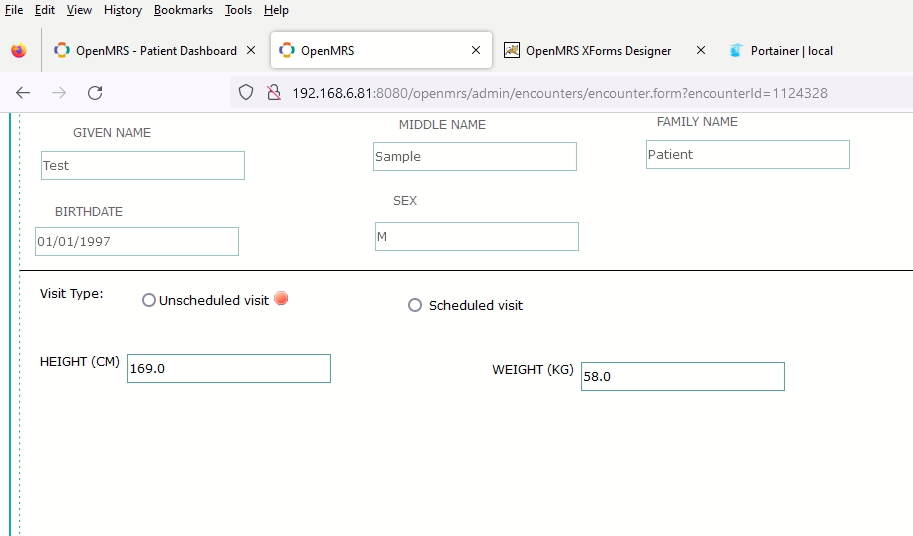Viewport: 913px width, 536px height.
Task: Click the SEX label
Action: pos(405,201)
